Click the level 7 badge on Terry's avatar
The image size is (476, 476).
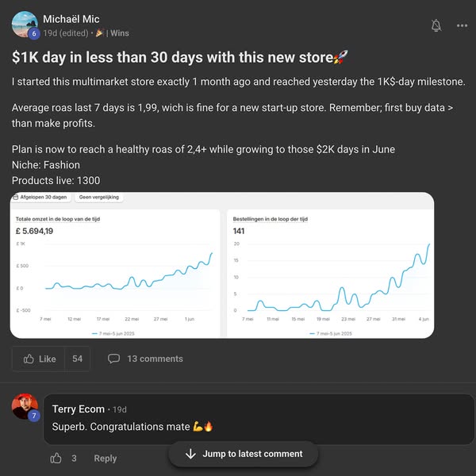click(33, 416)
